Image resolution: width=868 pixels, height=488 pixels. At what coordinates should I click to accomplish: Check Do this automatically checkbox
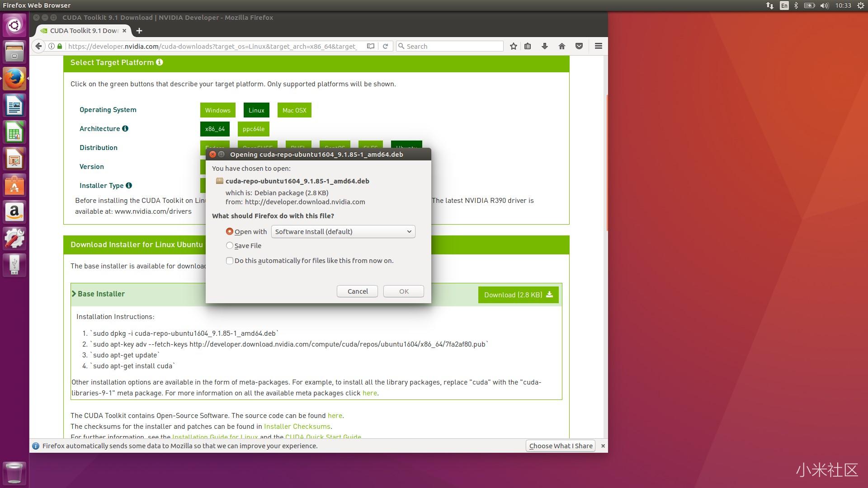[230, 260]
